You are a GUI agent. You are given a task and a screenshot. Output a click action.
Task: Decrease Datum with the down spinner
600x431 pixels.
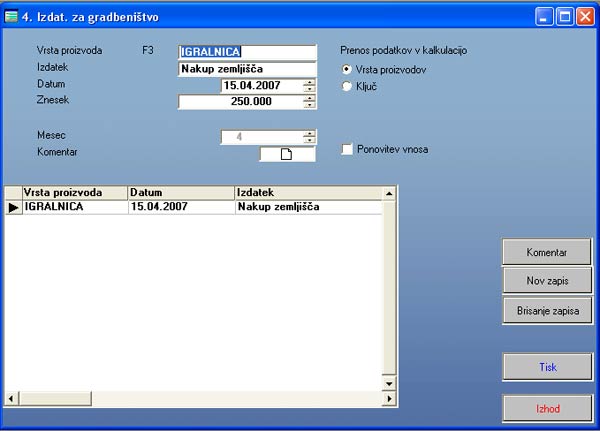tap(309, 89)
